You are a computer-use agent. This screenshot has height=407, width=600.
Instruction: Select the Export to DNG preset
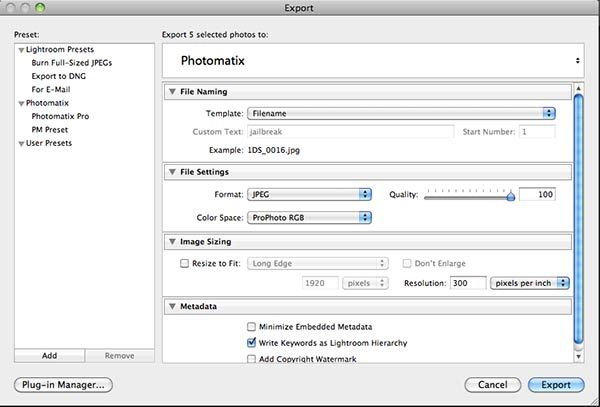click(x=59, y=76)
